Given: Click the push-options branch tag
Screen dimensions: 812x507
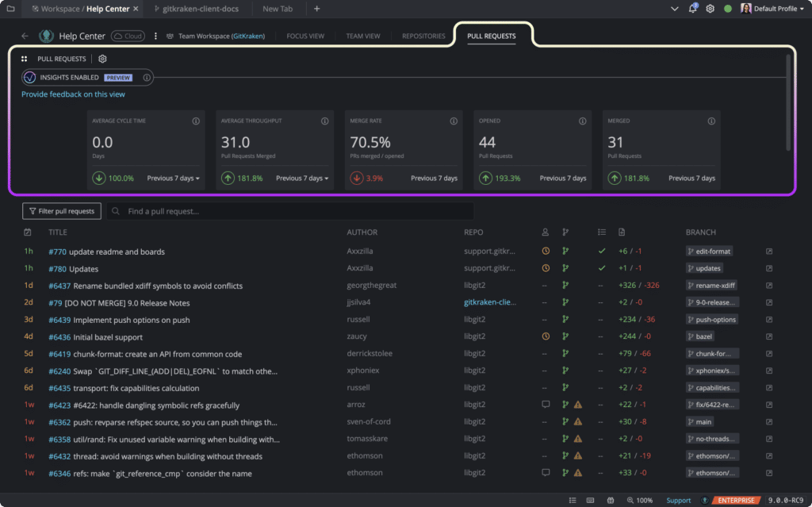Looking at the screenshot, I should 712,319.
